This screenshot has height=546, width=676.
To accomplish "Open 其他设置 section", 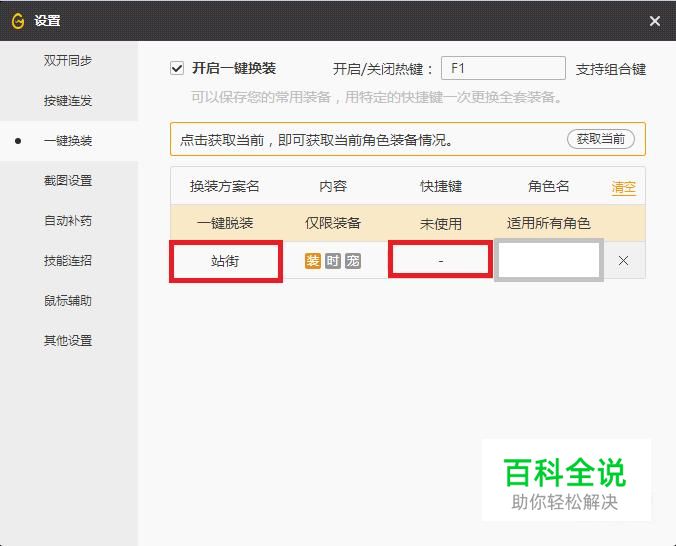I will [68, 341].
